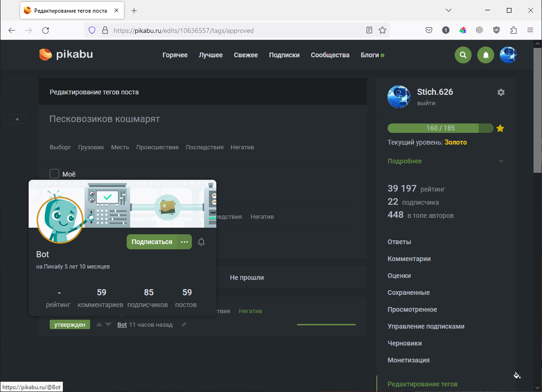Open the Черновики link in sidebar
Image resolution: width=542 pixels, height=392 pixels.
tap(405, 343)
